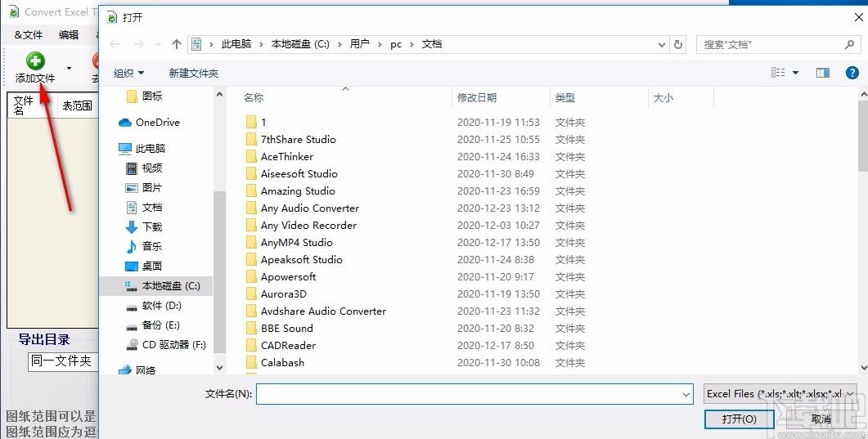Sort by 修改日期 column header
The width and height of the screenshot is (868, 439).
coord(477,98)
